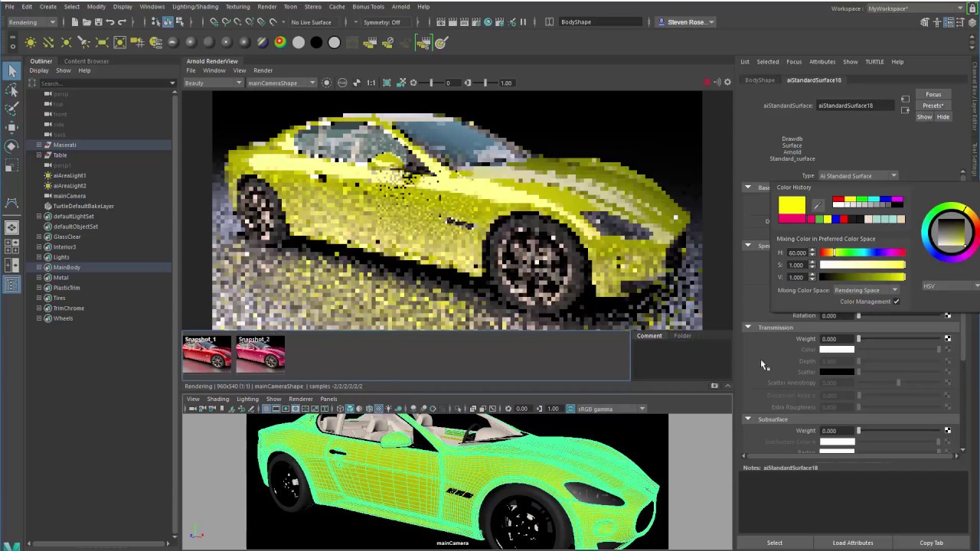Open the Type Ai Standard Surface dropdown
Viewport: 980px width, 551px height.
[858, 176]
